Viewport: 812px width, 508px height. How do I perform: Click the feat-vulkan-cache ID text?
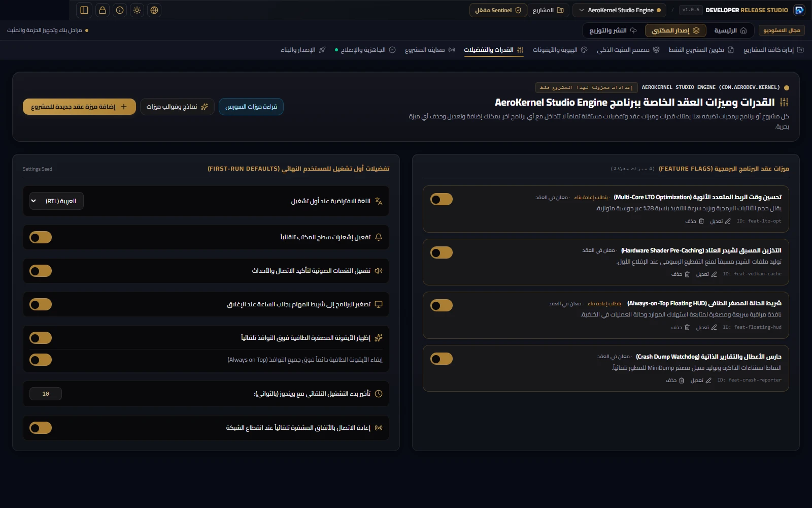(752, 274)
